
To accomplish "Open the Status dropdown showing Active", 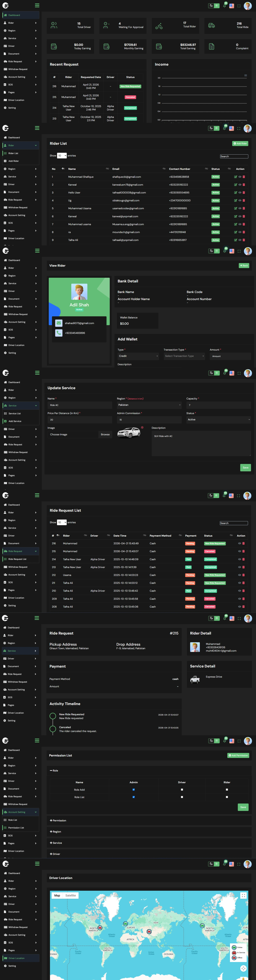I will pos(219,420).
